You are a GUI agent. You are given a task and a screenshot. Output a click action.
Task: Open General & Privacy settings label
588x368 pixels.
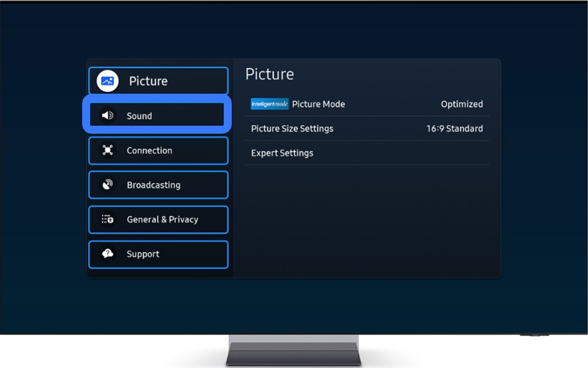point(162,220)
